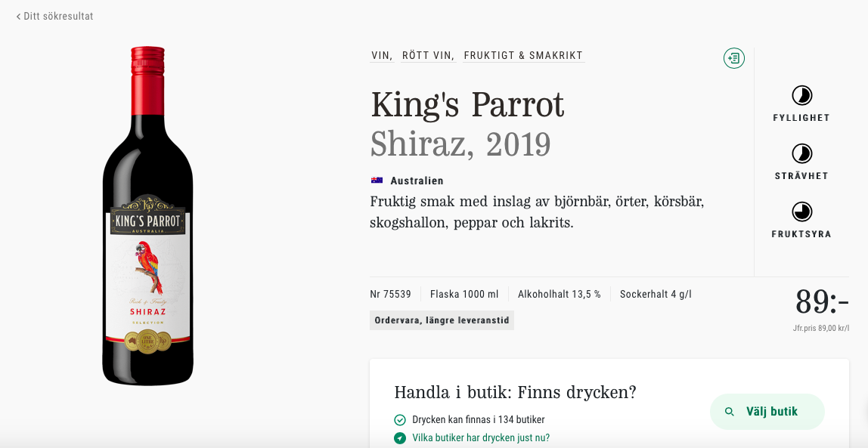Click the 89:- price
This screenshot has height=448, width=868.
[821, 303]
